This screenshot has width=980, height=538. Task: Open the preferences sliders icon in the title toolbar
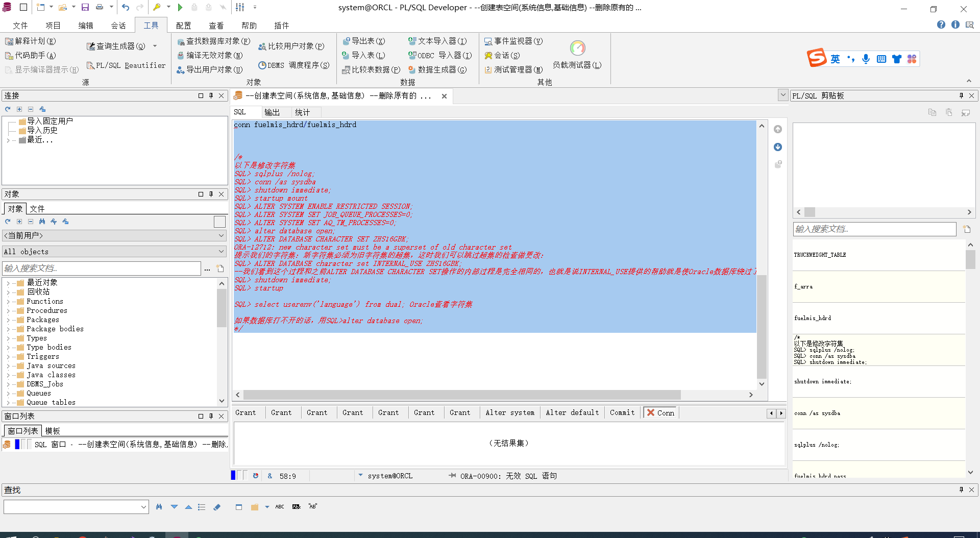point(240,7)
